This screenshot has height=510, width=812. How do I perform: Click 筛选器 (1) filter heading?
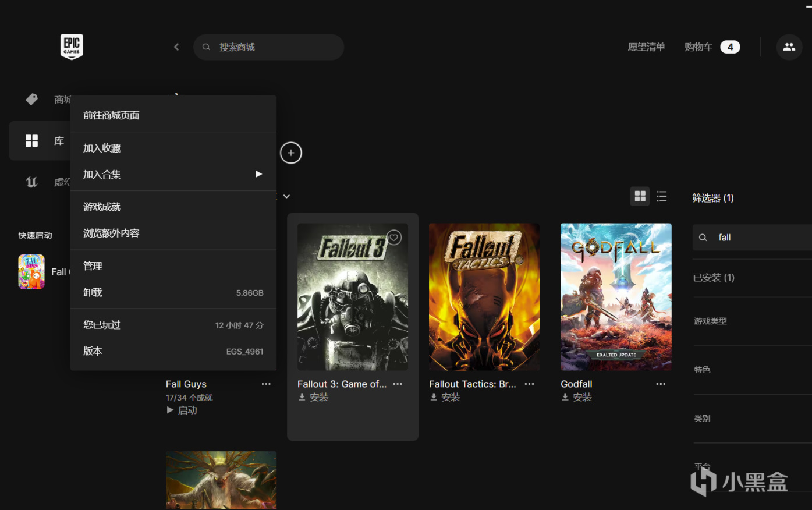(x=713, y=198)
